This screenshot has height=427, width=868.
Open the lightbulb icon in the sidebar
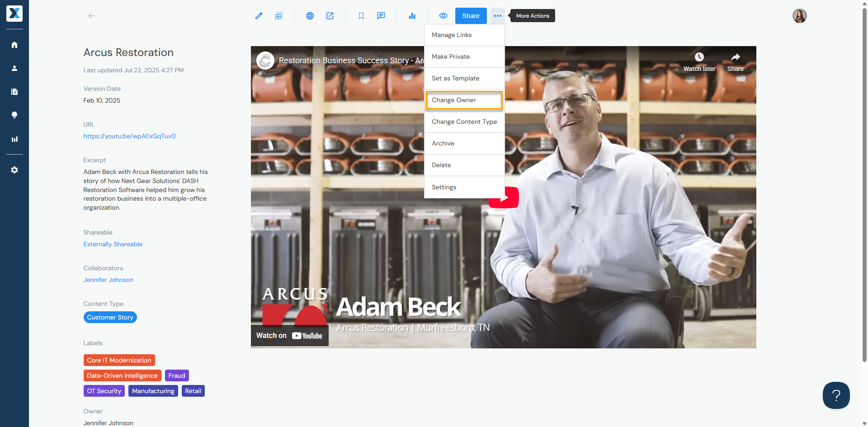(x=14, y=115)
